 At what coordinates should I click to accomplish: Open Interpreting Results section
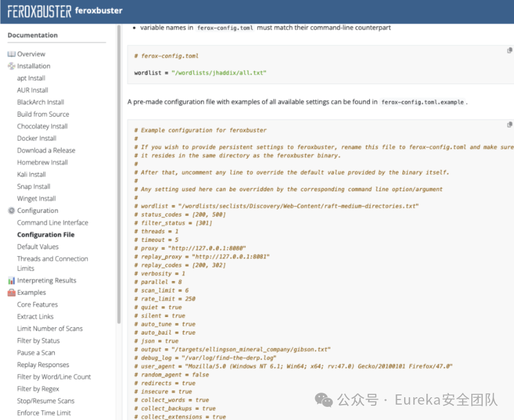click(x=47, y=281)
